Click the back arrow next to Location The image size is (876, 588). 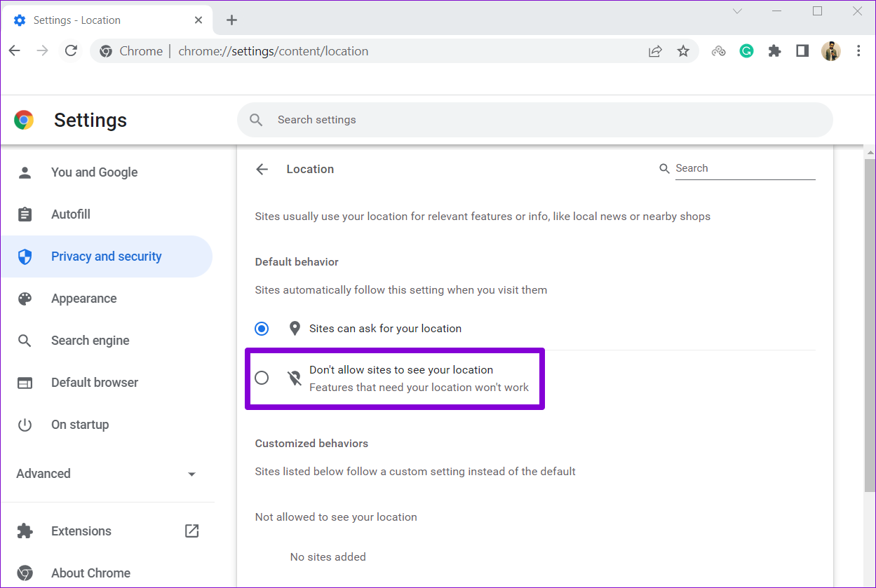coord(262,169)
